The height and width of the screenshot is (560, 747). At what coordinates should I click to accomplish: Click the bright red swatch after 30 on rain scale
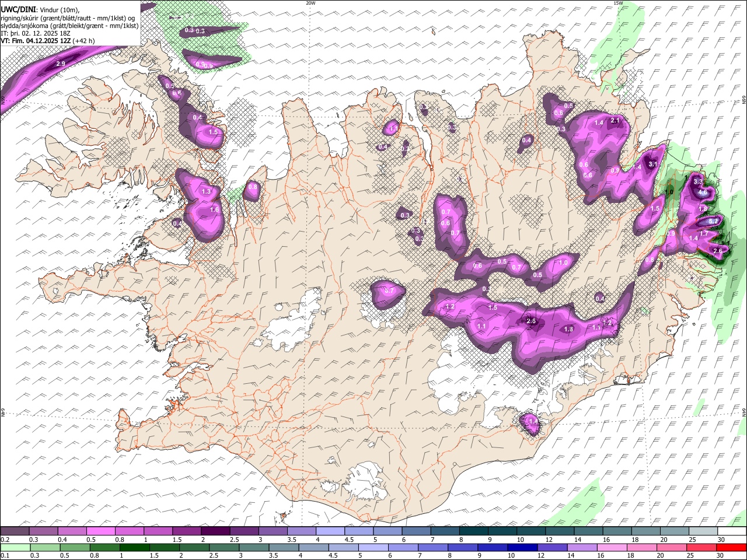coord(732,547)
